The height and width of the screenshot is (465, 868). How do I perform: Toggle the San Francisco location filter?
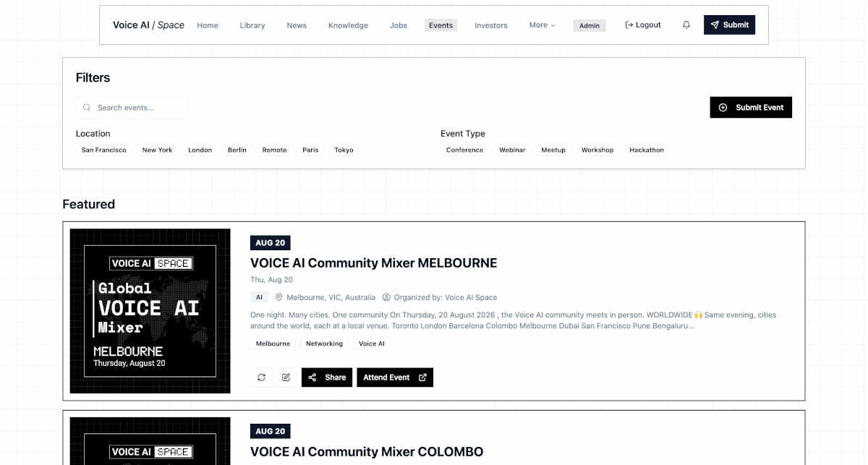(x=103, y=150)
